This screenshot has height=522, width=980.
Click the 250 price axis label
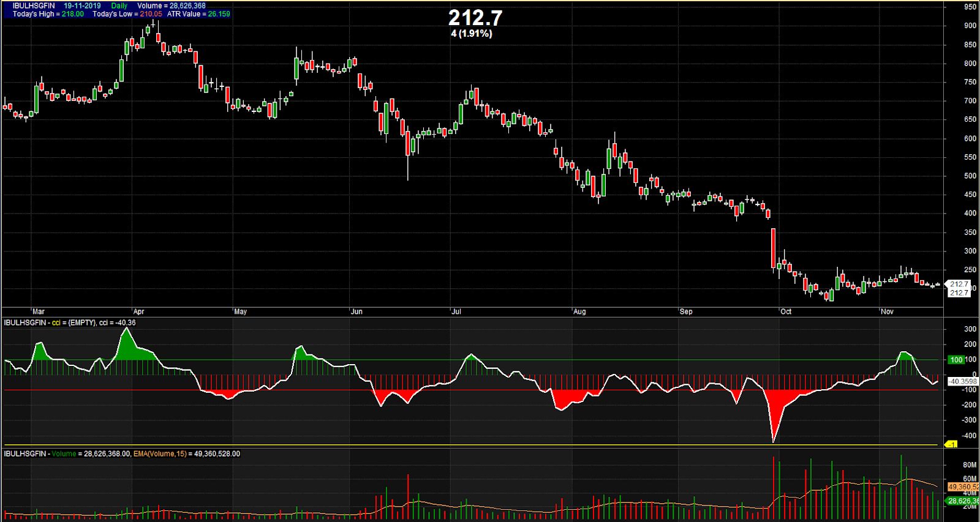click(970, 270)
